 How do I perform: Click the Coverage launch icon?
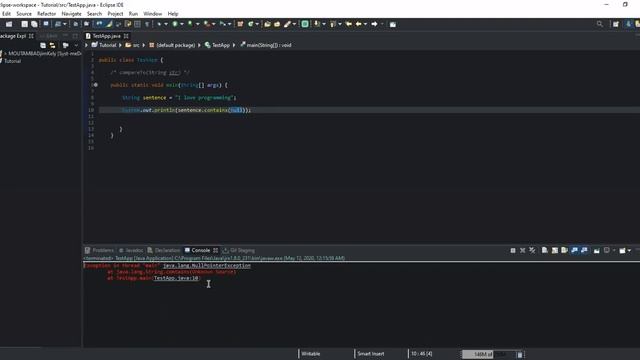[x=190, y=24]
